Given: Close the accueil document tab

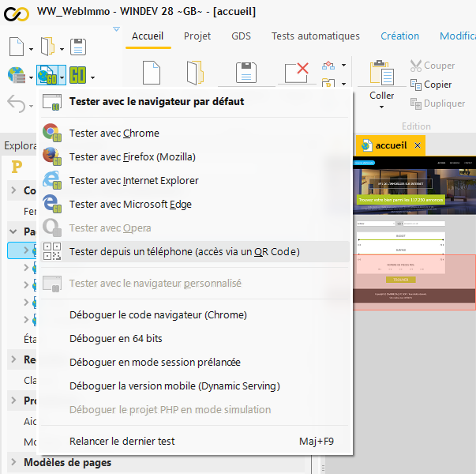Looking at the screenshot, I should pyautogui.click(x=416, y=145).
